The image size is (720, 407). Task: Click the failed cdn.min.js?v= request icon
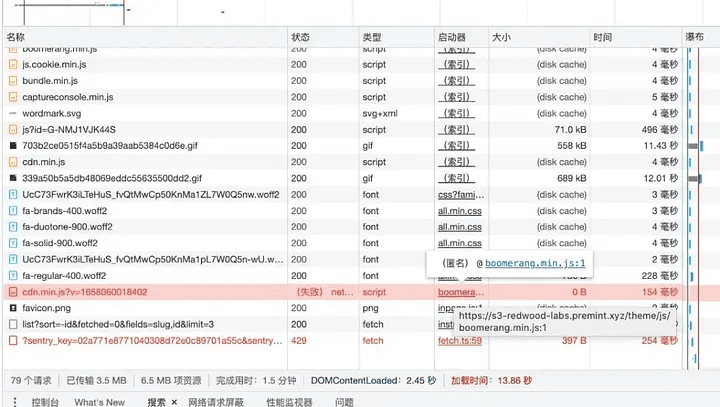[x=13, y=292]
